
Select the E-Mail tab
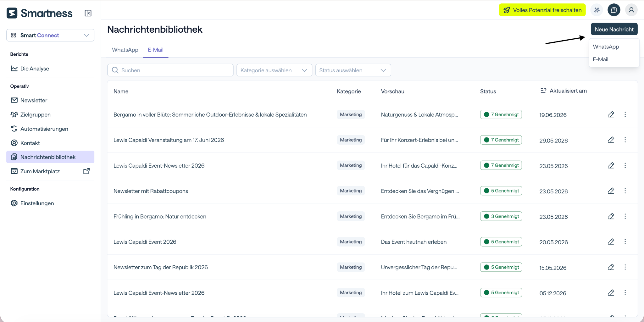(156, 50)
